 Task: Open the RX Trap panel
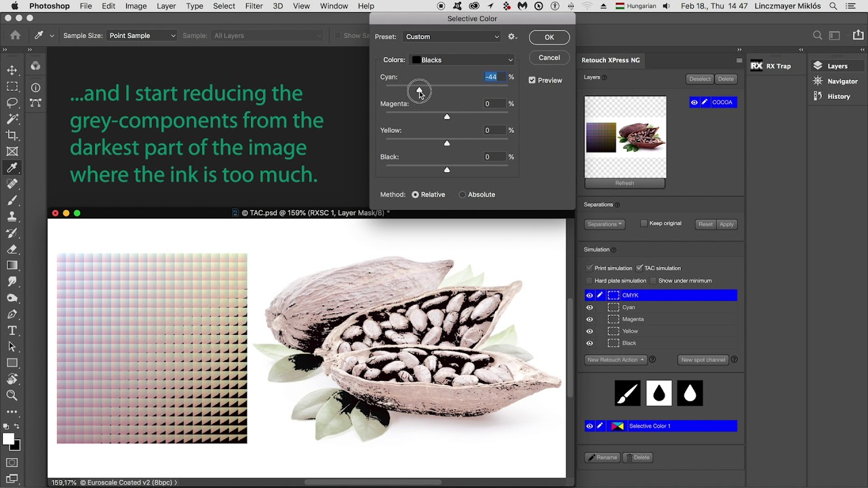coord(770,66)
